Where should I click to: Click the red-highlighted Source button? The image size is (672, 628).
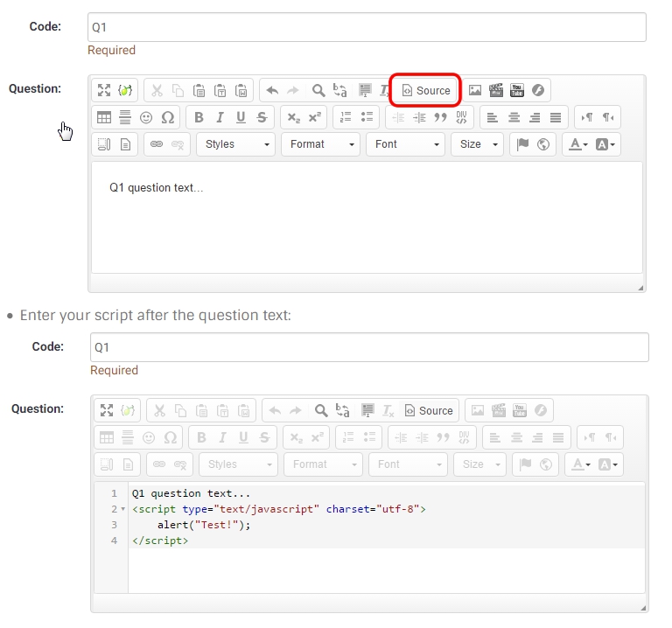pos(425,90)
